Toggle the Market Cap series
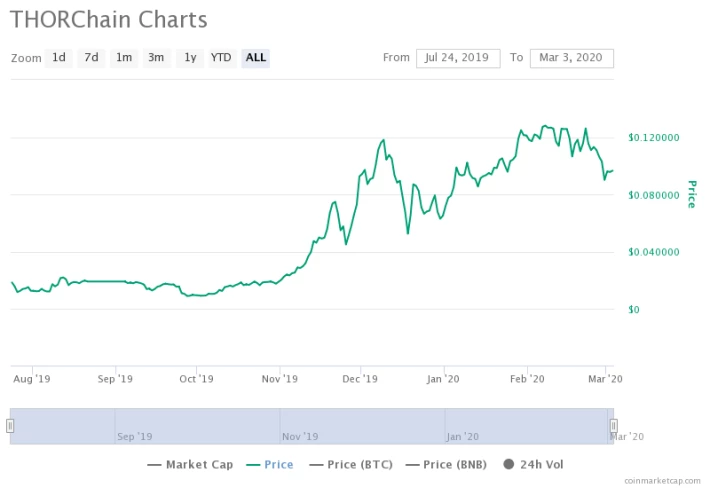This screenshot has width=710, height=488. pos(190,464)
